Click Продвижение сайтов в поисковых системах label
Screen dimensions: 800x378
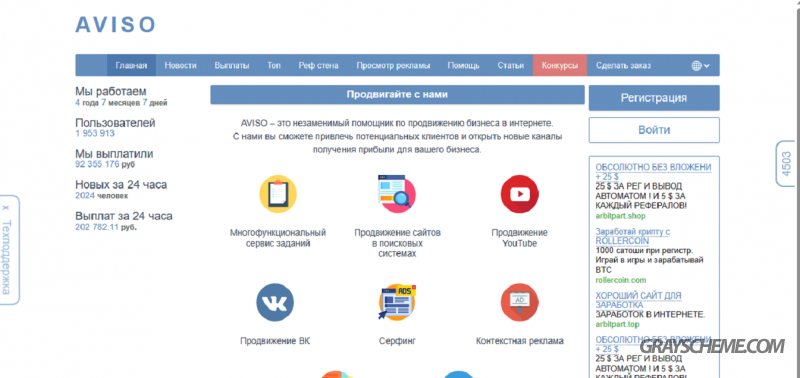coord(397,243)
